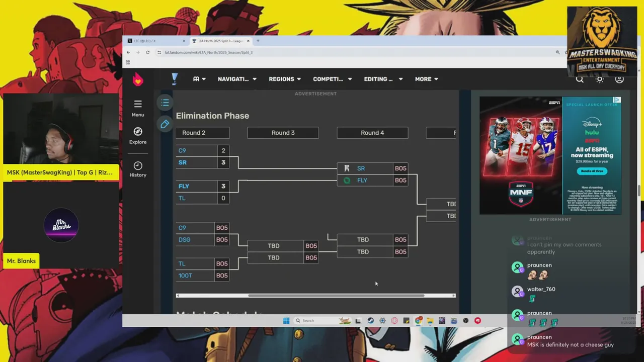Open the wiki search magnifier
This screenshot has width=644, height=362.
580,79
